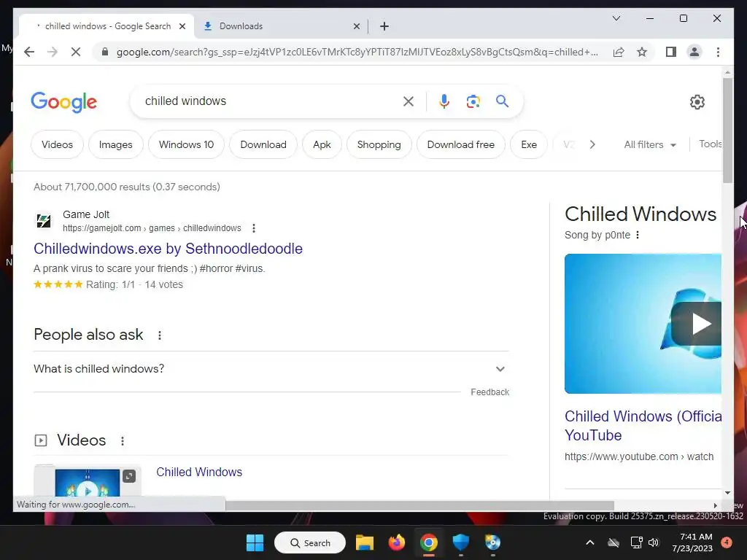Select the chilled windows Google Search tab

coord(107,26)
